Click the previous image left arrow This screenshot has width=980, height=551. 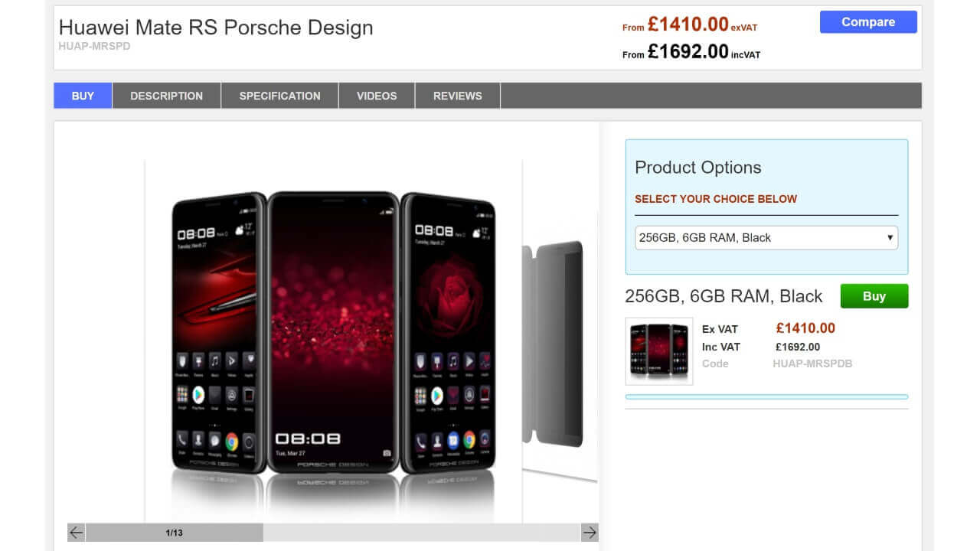click(x=76, y=533)
